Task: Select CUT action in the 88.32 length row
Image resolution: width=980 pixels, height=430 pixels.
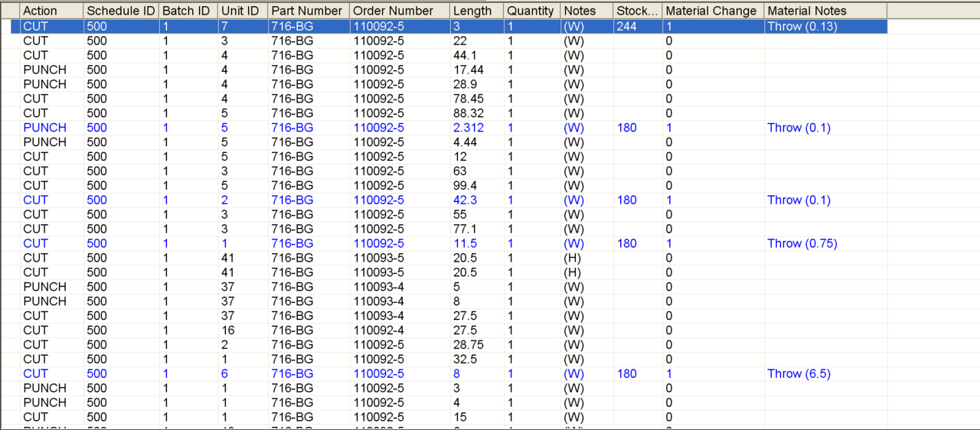Action: [35, 113]
